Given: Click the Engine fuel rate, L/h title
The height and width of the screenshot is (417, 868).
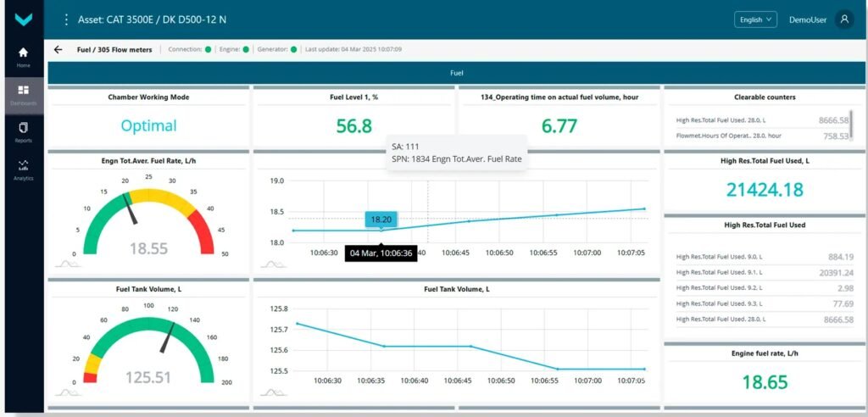Looking at the screenshot, I should pos(765,353).
